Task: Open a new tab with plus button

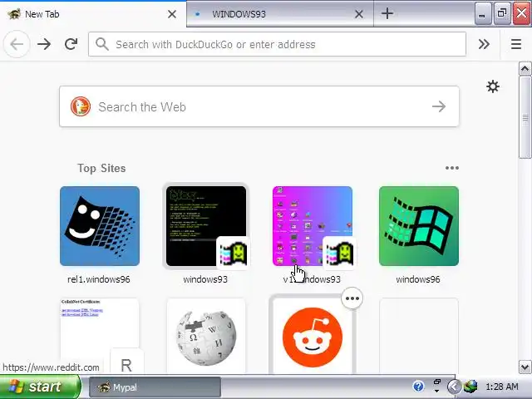Action: (387, 14)
